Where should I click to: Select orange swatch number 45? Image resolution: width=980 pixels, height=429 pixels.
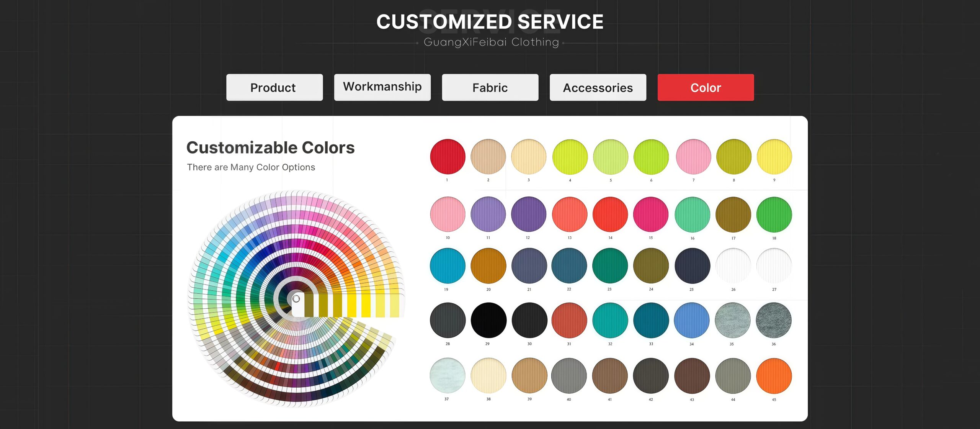point(774,376)
